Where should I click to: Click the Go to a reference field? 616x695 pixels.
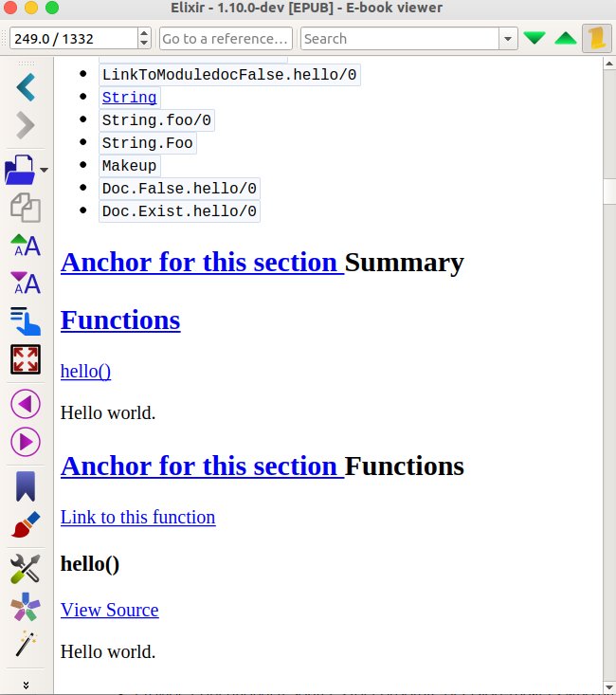click(226, 39)
